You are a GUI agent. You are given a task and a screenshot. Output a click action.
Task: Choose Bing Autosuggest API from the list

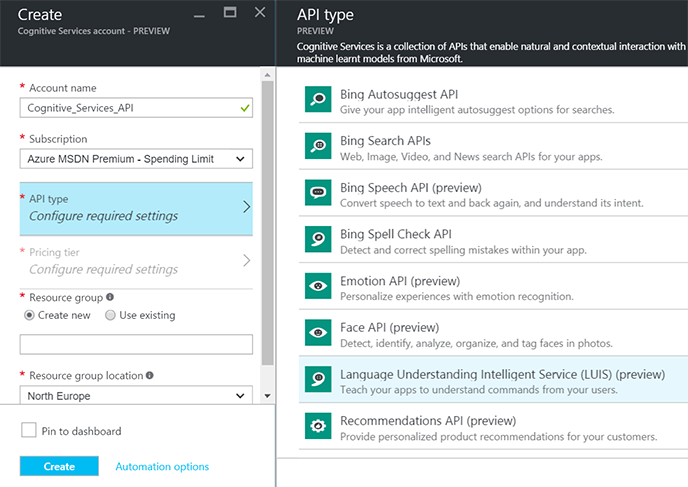(x=493, y=100)
